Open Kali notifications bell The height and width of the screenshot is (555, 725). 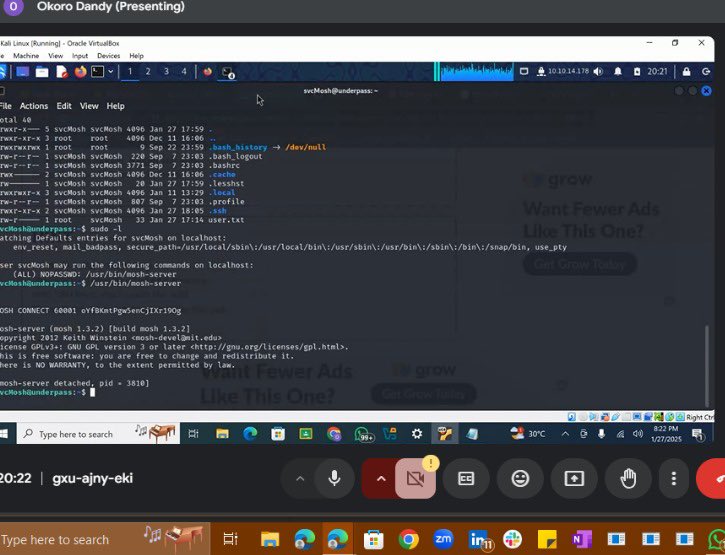pyautogui.click(x=618, y=72)
